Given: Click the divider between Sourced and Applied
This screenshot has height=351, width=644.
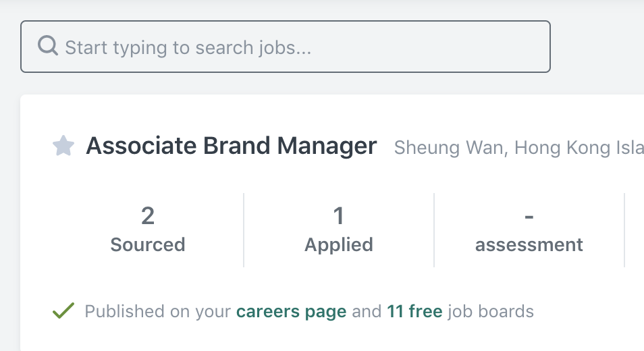Looking at the screenshot, I should click(x=244, y=230).
